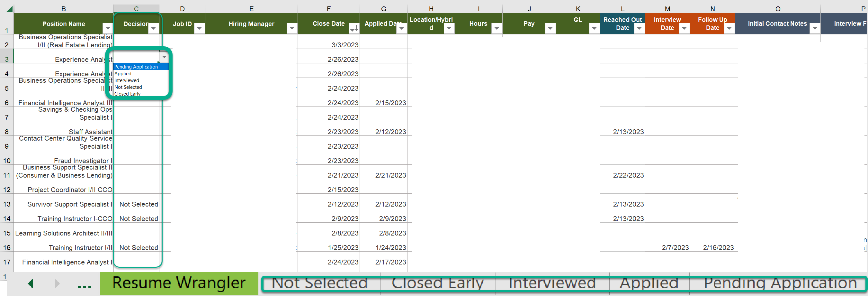The width and height of the screenshot is (868, 296).
Task: Click the Project Coordinator I/II CCO cell
Action: coord(63,187)
